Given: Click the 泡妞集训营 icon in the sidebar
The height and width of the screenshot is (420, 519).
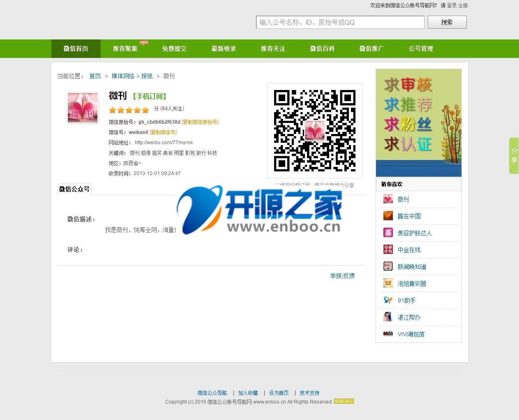Looking at the screenshot, I should point(388,283).
